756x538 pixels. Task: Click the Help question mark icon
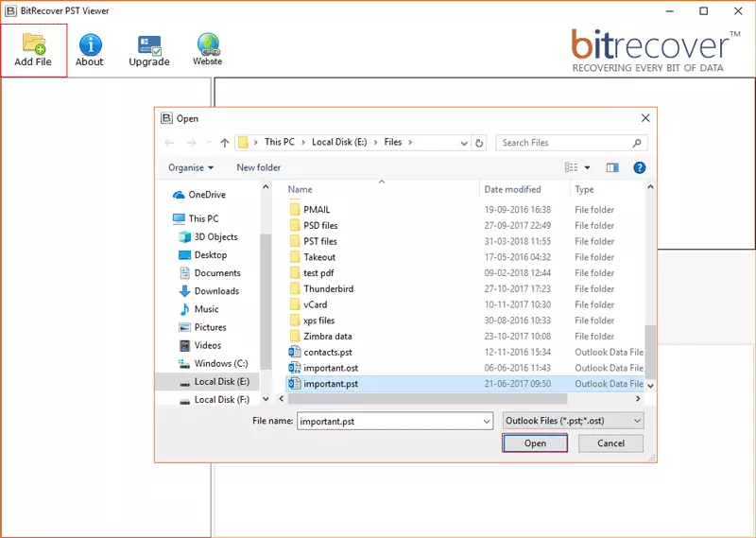639,167
